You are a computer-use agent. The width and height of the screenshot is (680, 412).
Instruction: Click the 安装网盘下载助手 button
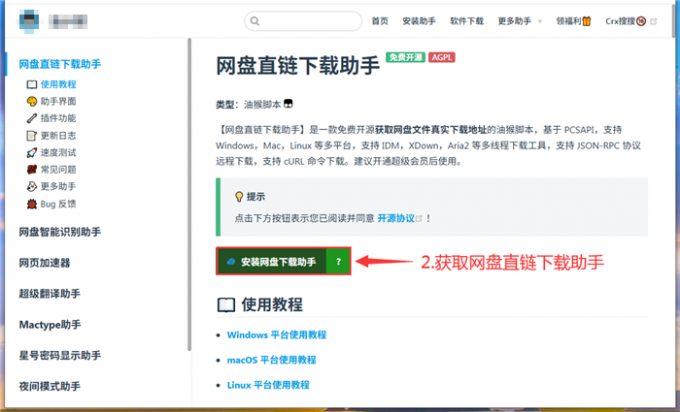(271, 261)
